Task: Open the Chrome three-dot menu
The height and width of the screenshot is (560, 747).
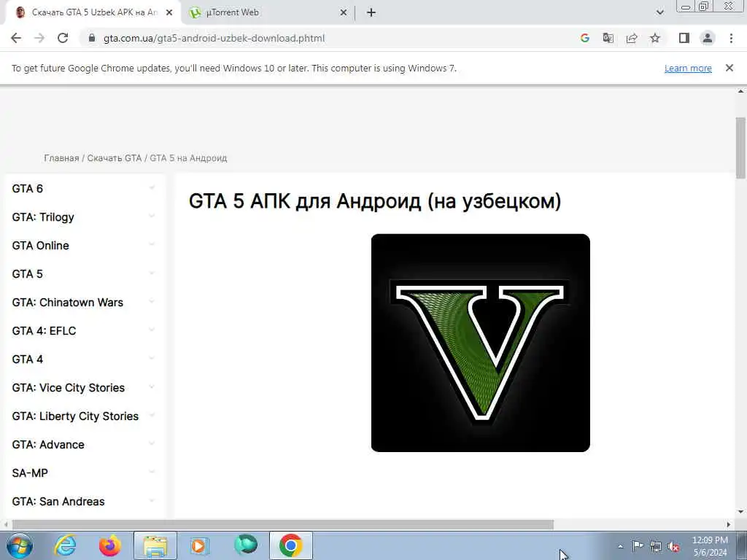Action: coord(731,38)
